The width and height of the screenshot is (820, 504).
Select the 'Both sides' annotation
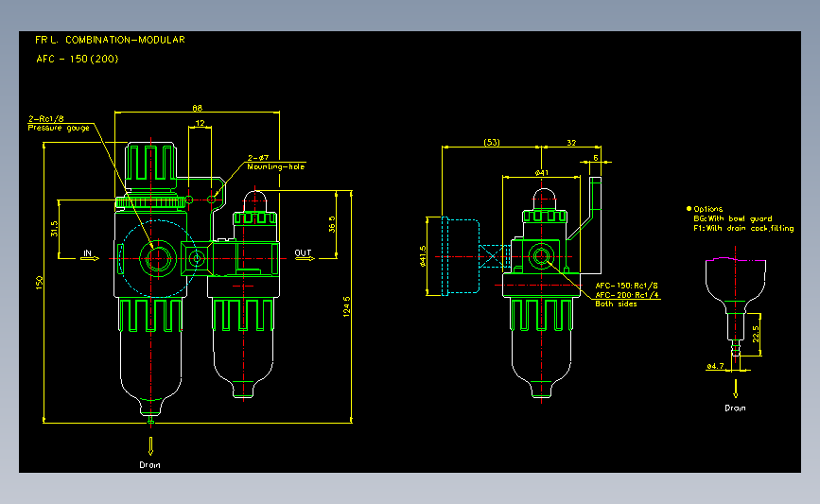(x=616, y=304)
